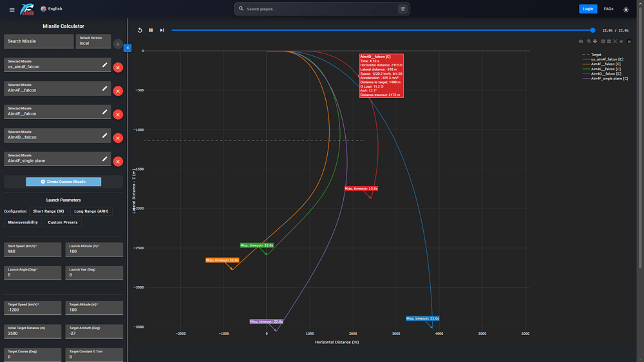Image resolution: width=644 pixels, height=362 pixels.
Task: Restart the simulation playback
Action: tap(140, 30)
